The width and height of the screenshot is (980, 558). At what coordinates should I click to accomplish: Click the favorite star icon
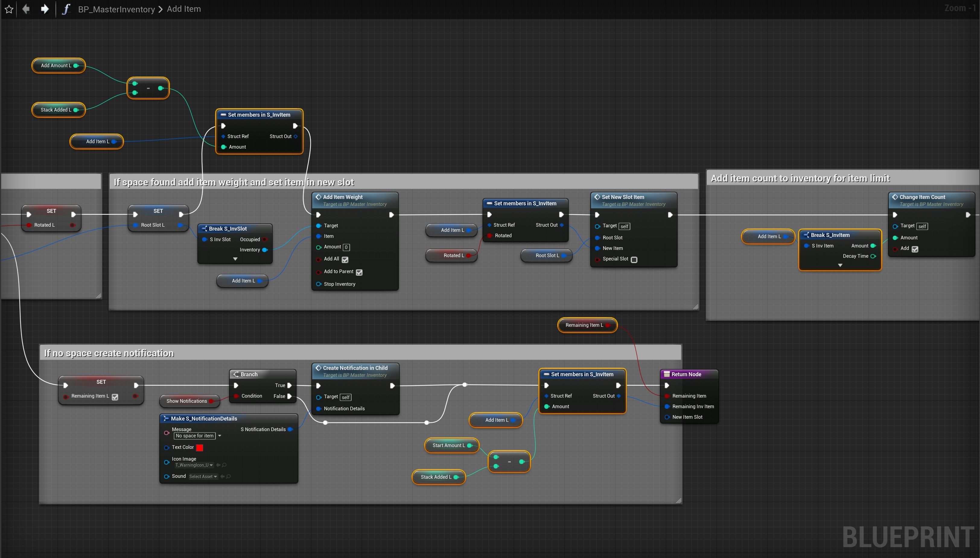click(x=9, y=9)
